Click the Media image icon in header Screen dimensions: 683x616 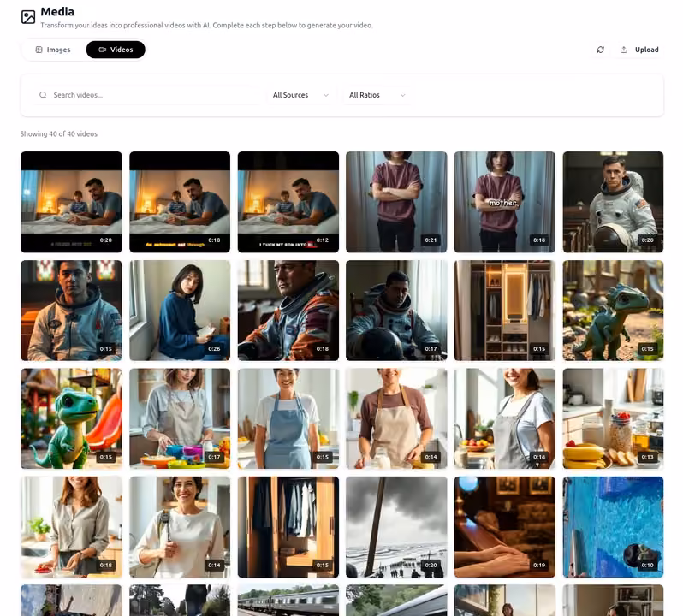[28, 17]
